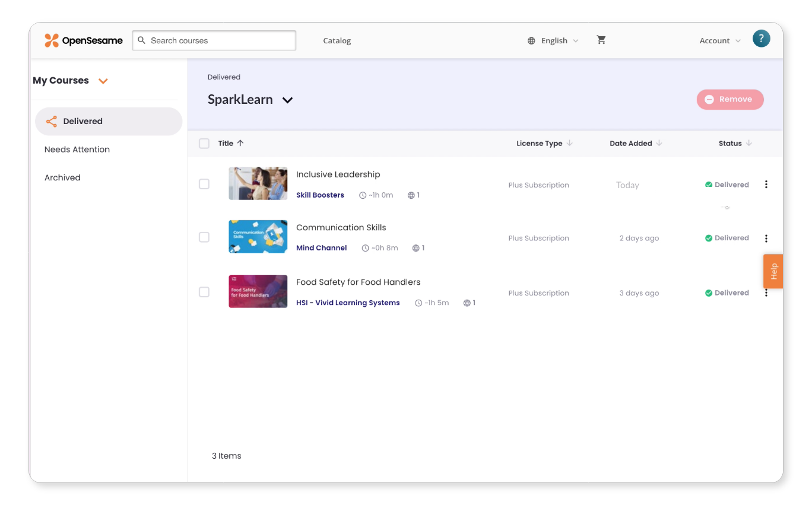812x505 pixels.
Task: Click the 'Today' date cell
Action: tap(627, 185)
